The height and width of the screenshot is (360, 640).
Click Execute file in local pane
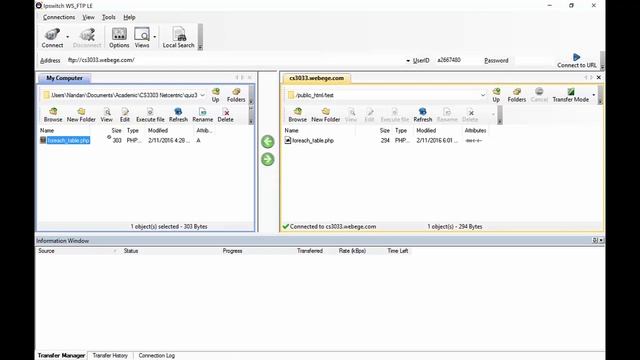coord(150,115)
